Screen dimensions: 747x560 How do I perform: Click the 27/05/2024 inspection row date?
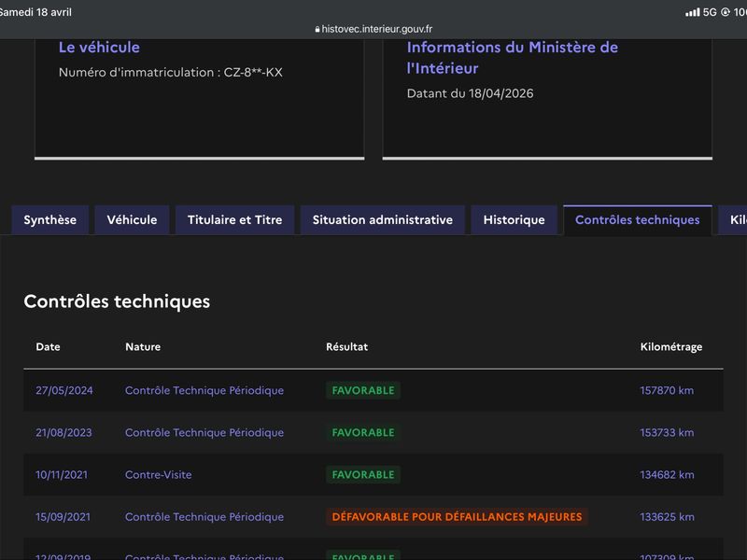coord(64,390)
